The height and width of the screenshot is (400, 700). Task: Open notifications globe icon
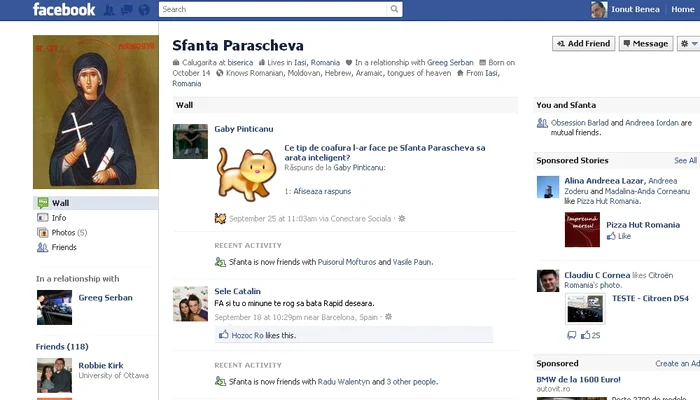[144, 9]
